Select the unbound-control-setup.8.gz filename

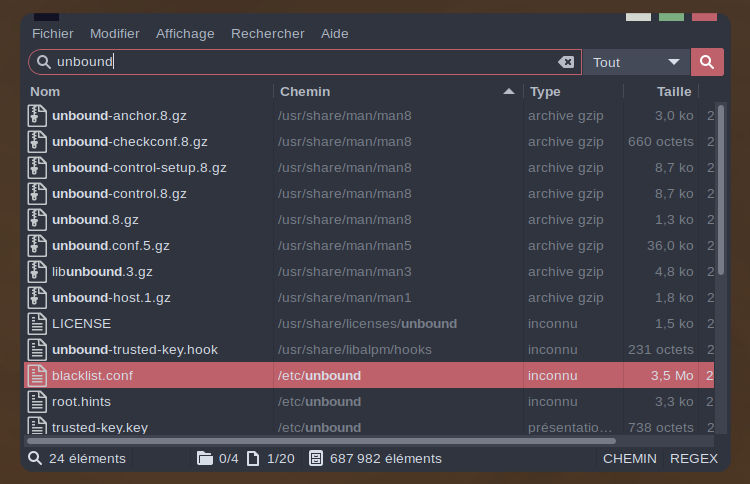click(139, 168)
